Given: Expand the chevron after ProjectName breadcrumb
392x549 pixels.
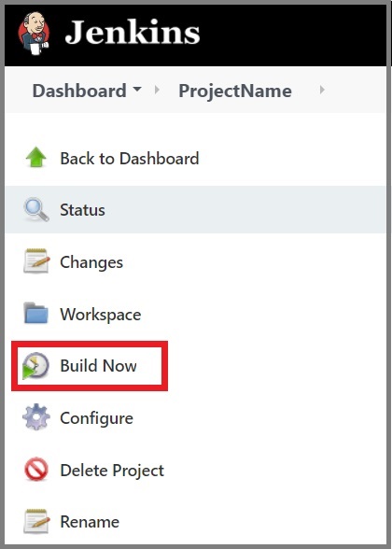Looking at the screenshot, I should click(x=322, y=91).
